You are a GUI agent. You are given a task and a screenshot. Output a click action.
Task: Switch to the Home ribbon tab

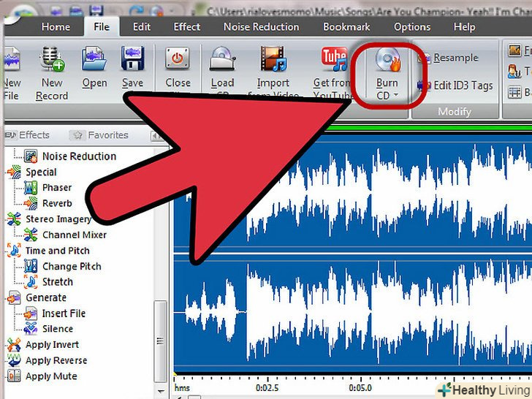pos(56,27)
